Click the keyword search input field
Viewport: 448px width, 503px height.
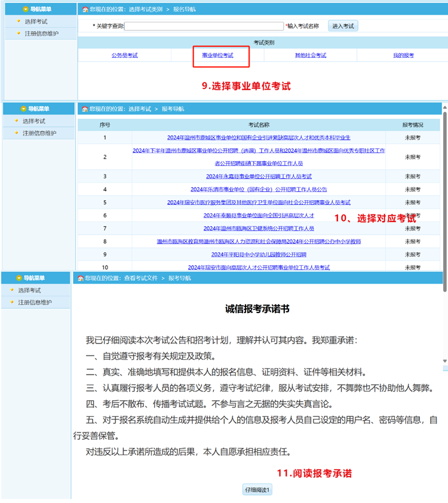(x=204, y=26)
